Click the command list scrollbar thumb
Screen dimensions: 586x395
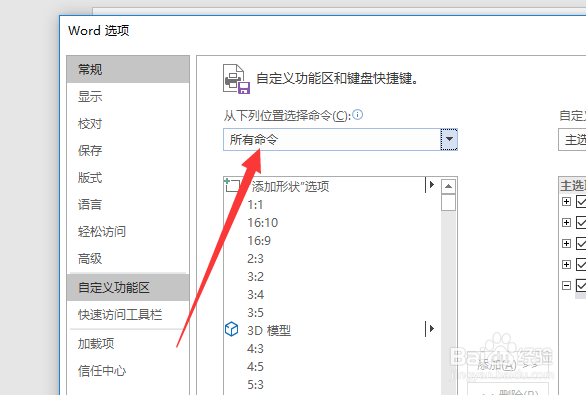click(x=448, y=203)
